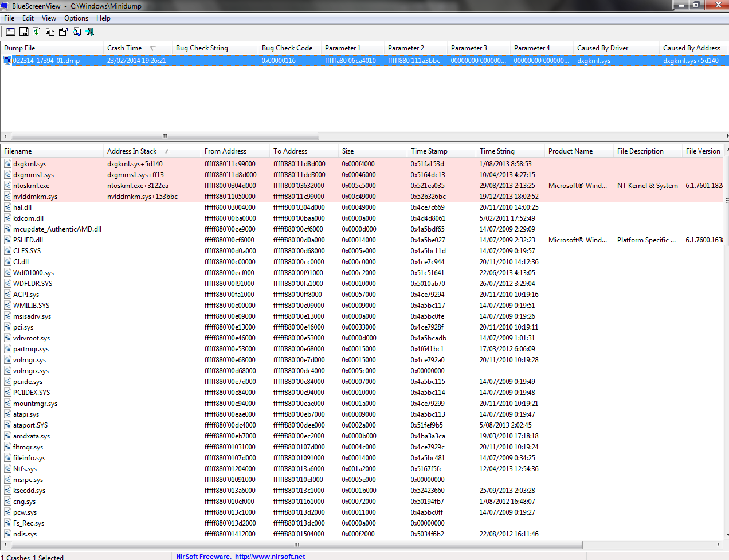The image size is (729, 560).
Task: Open the Properties toolbar icon
Action: [63, 32]
